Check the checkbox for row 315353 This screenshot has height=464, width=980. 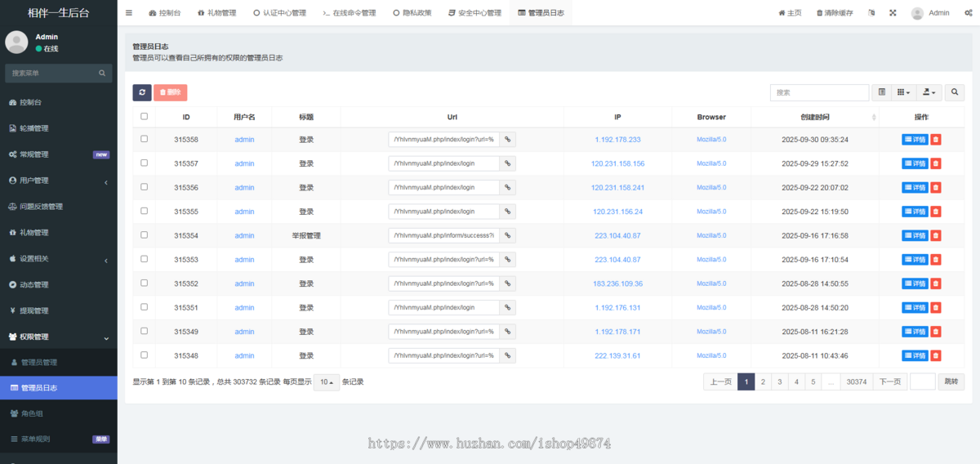145,258
